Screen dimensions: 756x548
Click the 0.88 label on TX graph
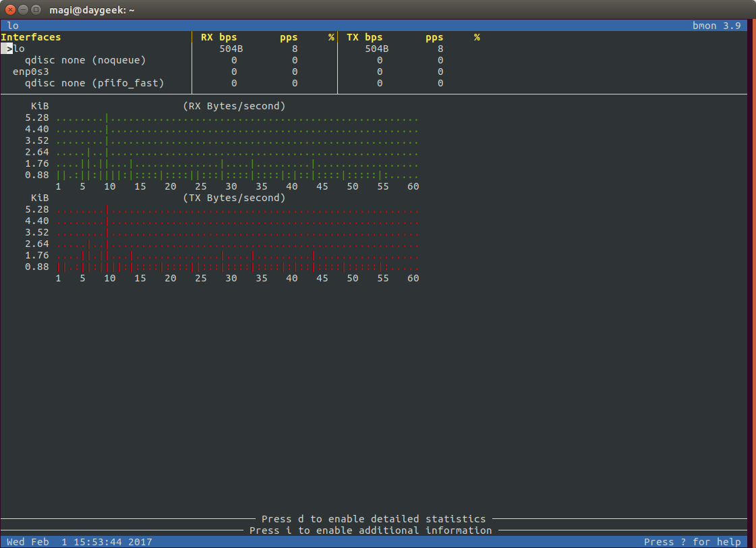(37, 267)
